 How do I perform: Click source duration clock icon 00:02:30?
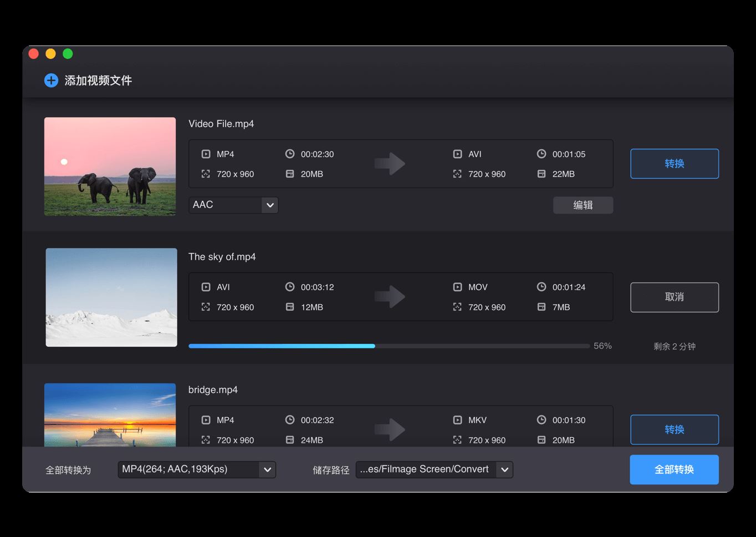290,154
